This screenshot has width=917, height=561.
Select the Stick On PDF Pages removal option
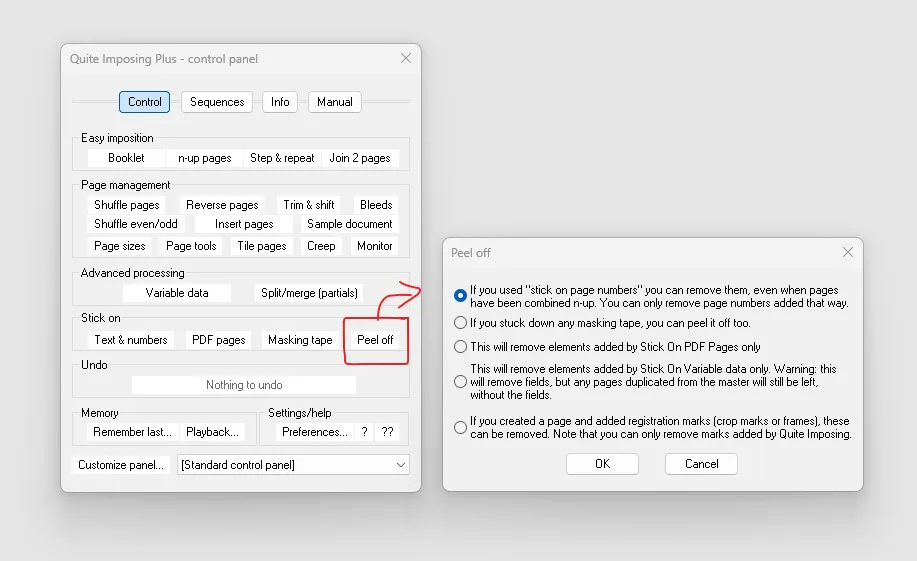460,347
